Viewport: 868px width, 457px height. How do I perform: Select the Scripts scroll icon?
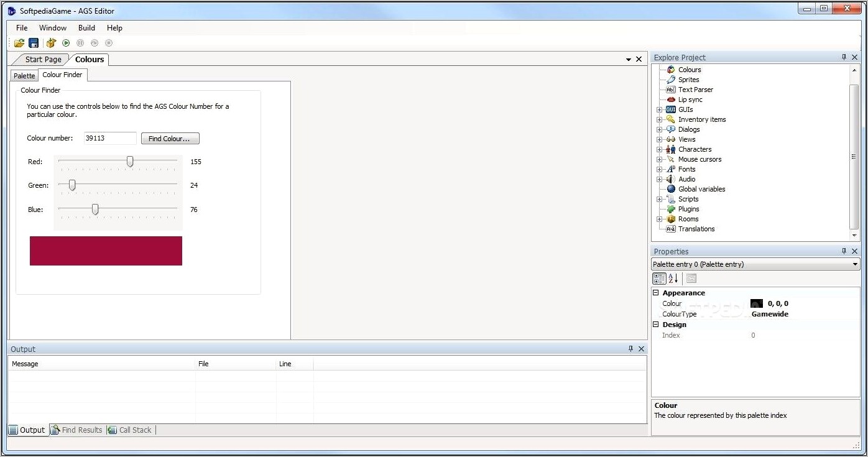[671, 199]
